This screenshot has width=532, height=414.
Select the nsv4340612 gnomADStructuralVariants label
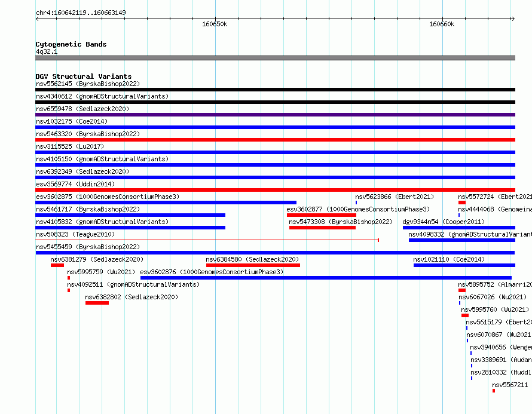pyautogui.click(x=102, y=96)
